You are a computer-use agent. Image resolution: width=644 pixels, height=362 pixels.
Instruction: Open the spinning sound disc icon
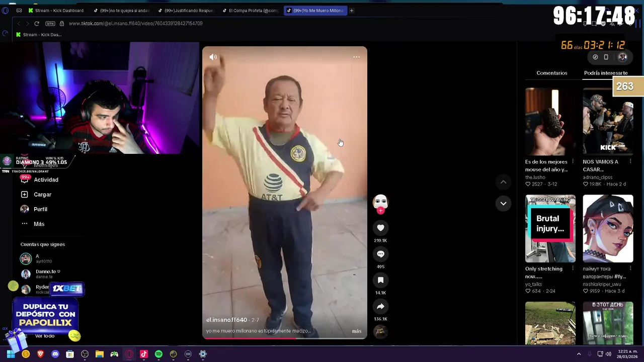380,331
